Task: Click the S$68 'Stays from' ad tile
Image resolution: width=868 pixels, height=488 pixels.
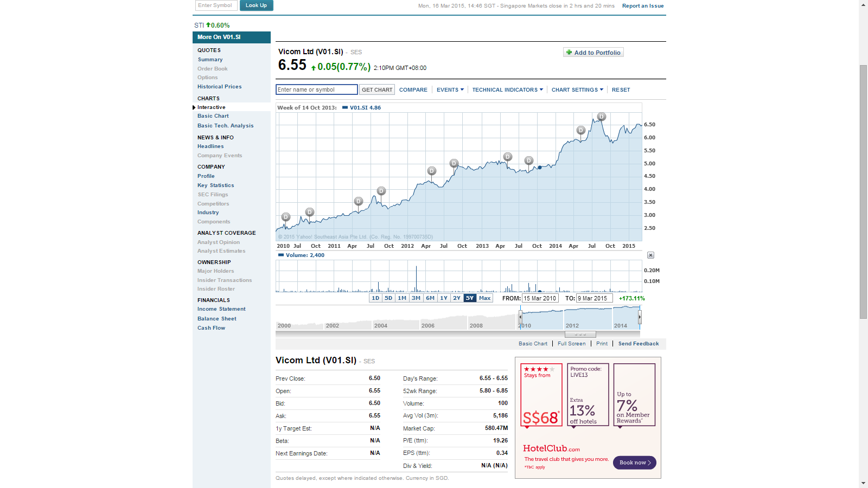Action: tap(541, 395)
